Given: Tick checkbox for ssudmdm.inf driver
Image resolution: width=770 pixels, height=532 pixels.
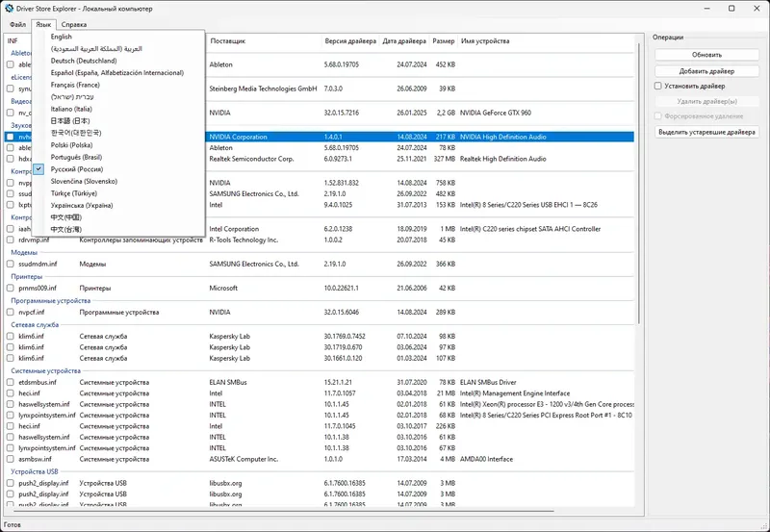Looking at the screenshot, I should [11, 264].
